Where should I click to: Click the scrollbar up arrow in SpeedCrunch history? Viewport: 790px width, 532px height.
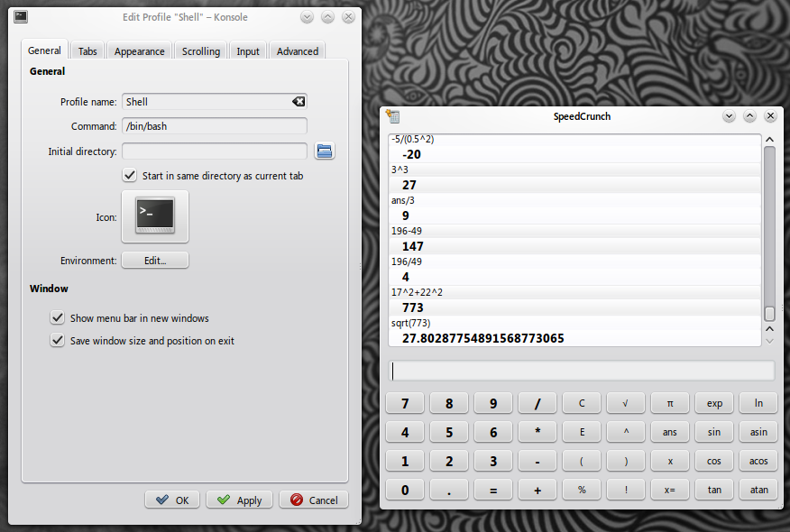click(769, 139)
